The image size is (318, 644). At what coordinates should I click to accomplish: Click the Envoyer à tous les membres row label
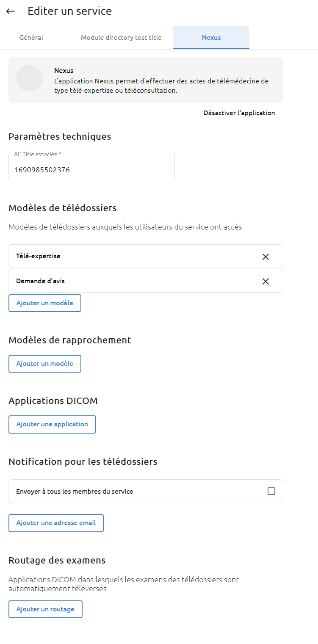tap(75, 492)
